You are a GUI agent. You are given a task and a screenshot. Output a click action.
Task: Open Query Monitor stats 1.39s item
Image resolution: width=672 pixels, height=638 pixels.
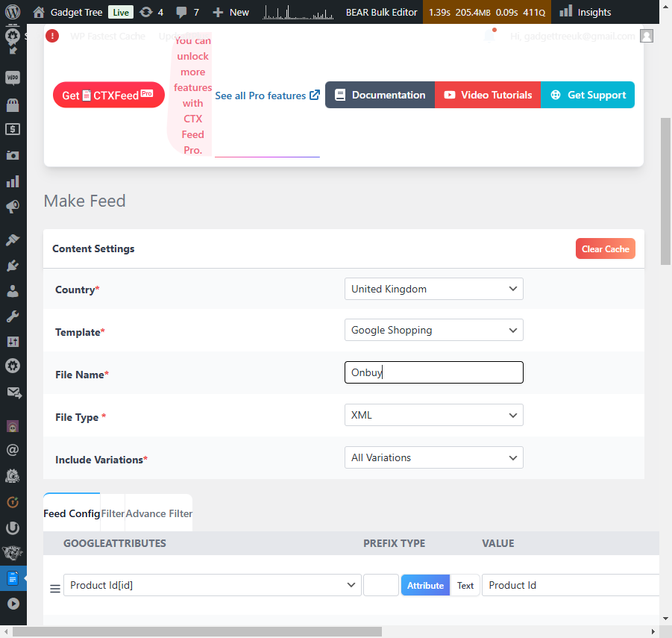tap(487, 12)
